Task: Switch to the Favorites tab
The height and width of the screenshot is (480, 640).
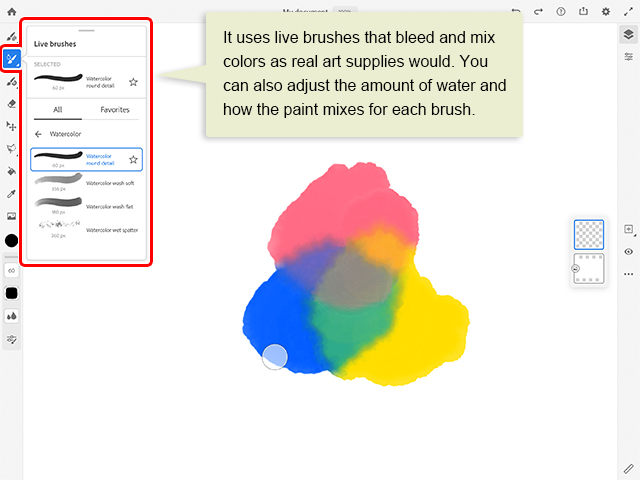Action: click(x=115, y=109)
